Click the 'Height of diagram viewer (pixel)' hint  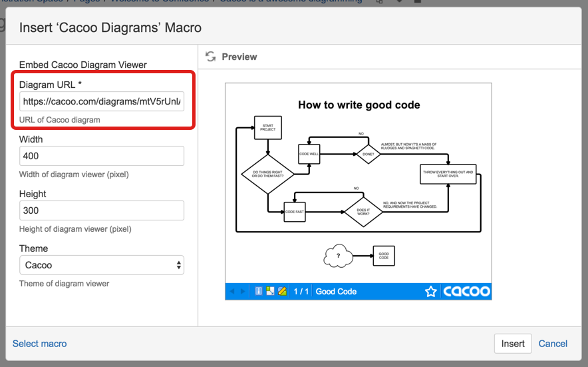pos(75,228)
